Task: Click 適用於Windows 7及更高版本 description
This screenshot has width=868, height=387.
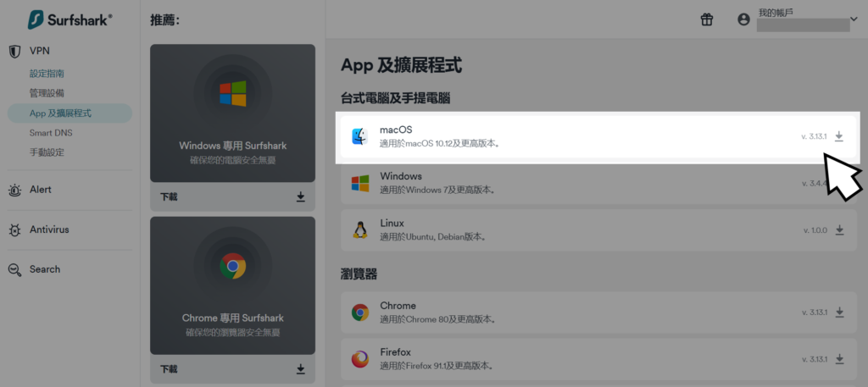Action: (x=437, y=191)
